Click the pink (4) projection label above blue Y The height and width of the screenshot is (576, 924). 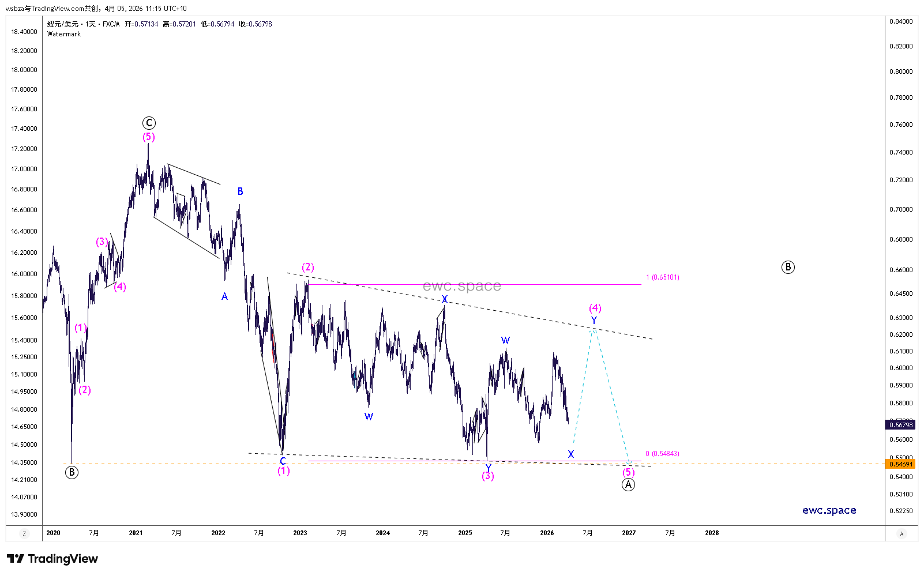(595, 308)
